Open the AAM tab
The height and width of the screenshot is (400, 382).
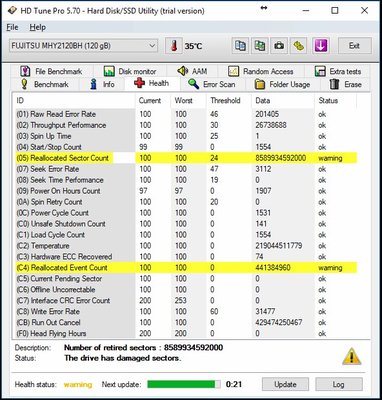[x=192, y=71]
